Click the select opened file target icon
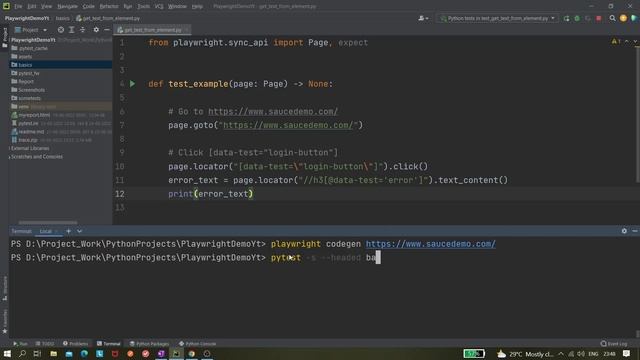 tap(61, 30)
